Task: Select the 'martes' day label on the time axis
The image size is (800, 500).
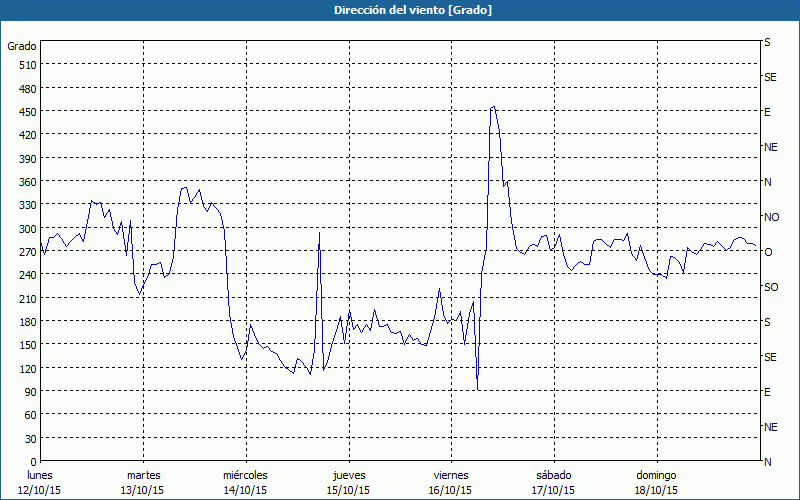Action: tap(143, 475)
